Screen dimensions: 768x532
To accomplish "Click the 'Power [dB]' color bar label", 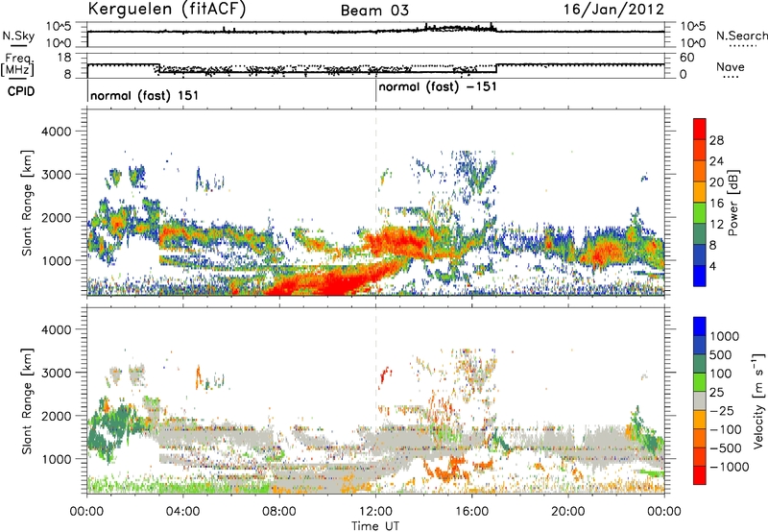I will point(733,203).
